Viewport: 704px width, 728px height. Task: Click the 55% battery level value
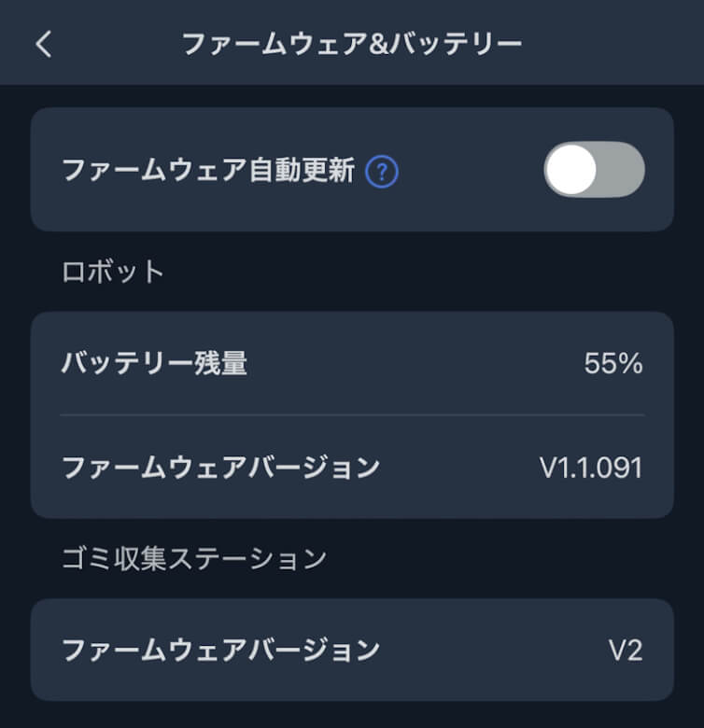pos(613,363)
